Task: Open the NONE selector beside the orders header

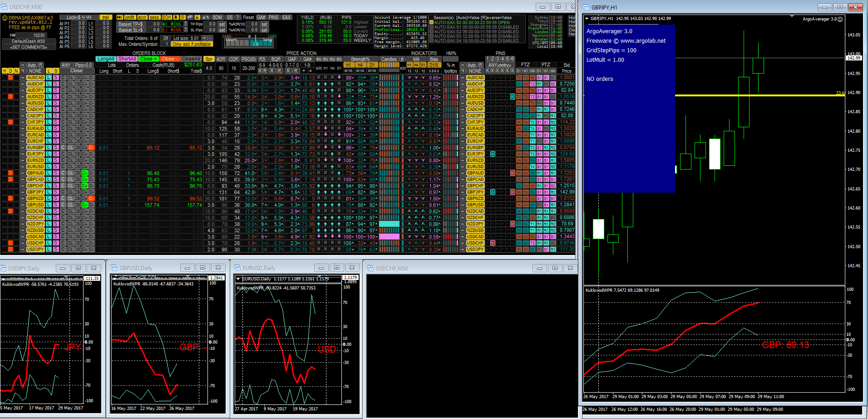Action: [35, 71]
